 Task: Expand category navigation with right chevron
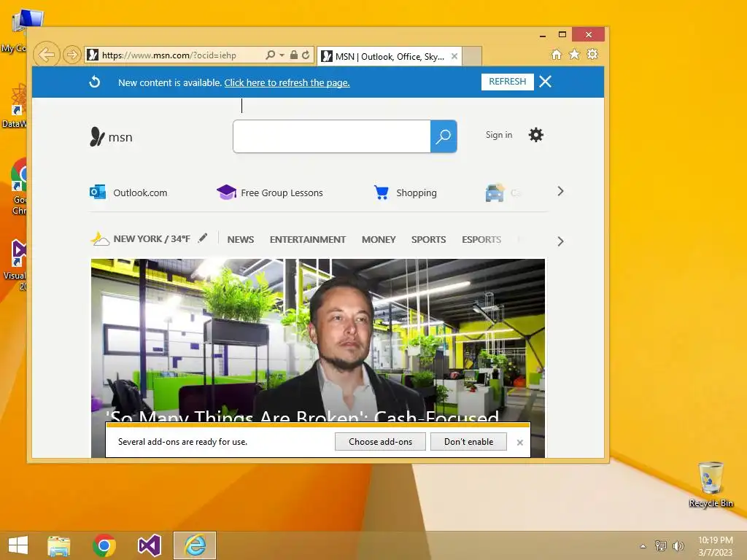[560, 241]
